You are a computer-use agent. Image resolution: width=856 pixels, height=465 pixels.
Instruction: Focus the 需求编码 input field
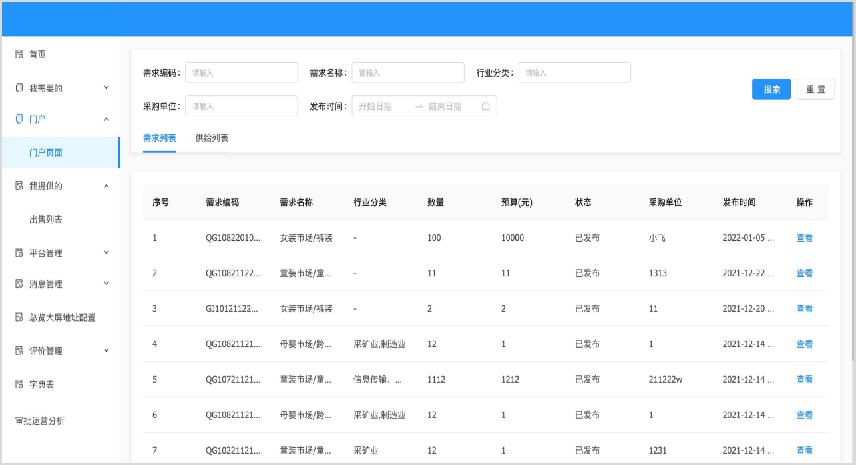[x=241, y=73]
